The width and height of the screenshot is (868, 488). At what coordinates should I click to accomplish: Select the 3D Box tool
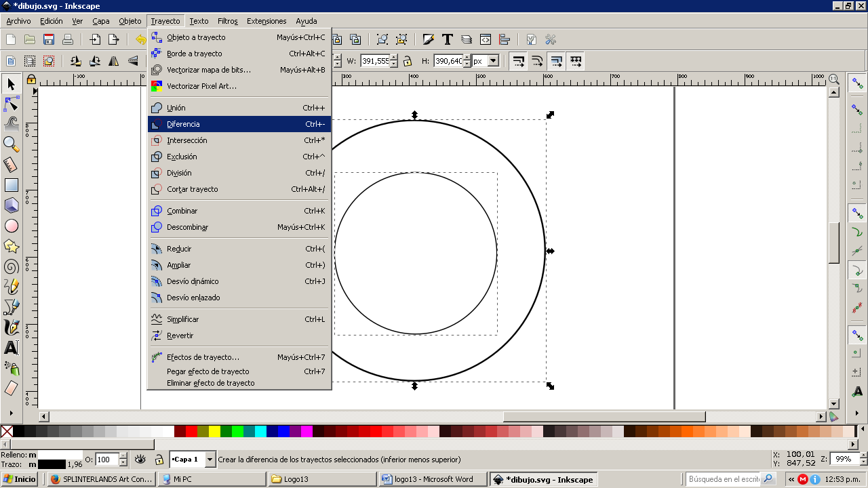click(x=11, y=205)
